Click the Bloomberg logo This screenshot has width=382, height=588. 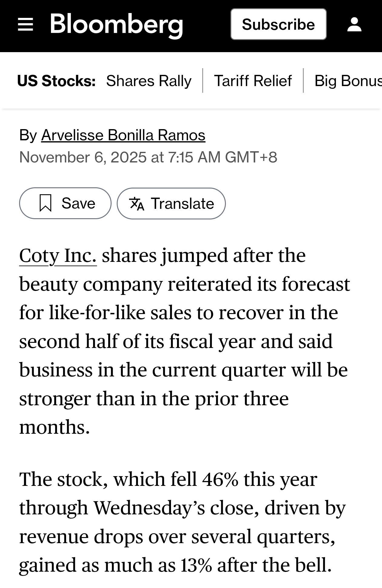116,25
